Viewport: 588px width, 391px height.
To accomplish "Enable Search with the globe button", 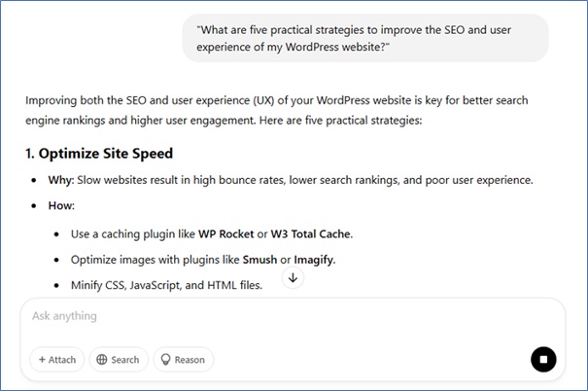I will (118, 360).
